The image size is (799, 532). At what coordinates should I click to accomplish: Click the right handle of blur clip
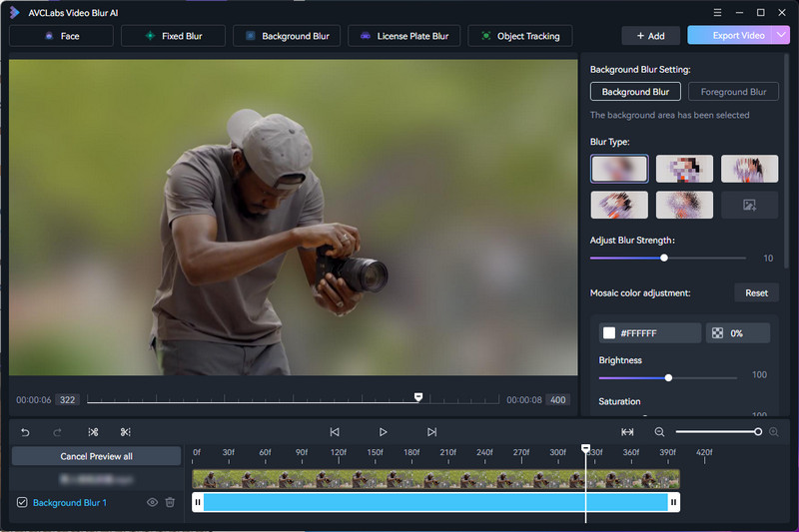[x=673, y=502]
